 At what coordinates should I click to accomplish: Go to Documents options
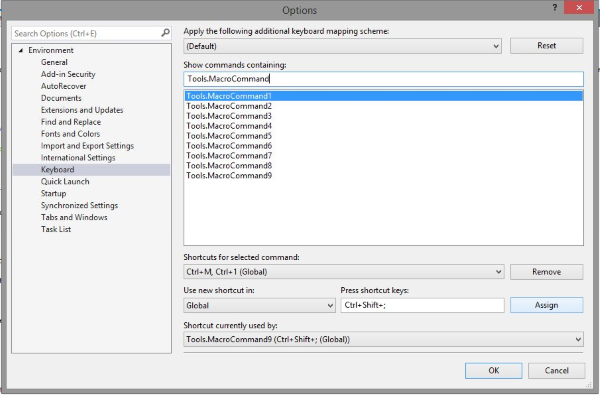point(61,98)
